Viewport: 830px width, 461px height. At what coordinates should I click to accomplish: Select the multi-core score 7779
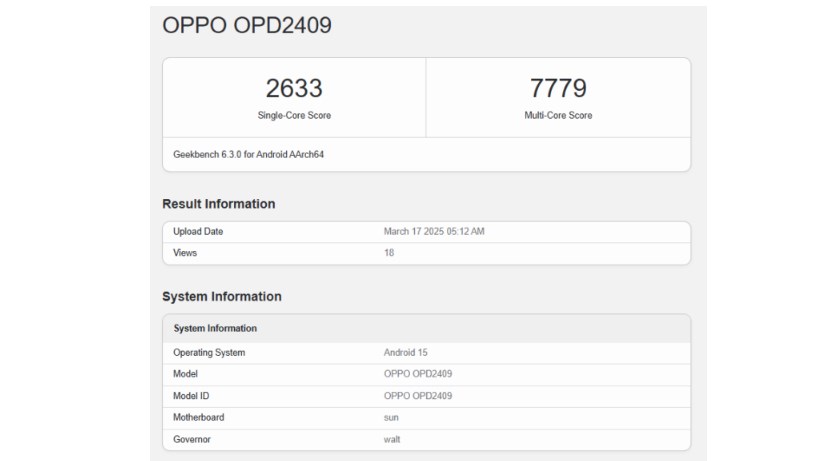[558, 88]
